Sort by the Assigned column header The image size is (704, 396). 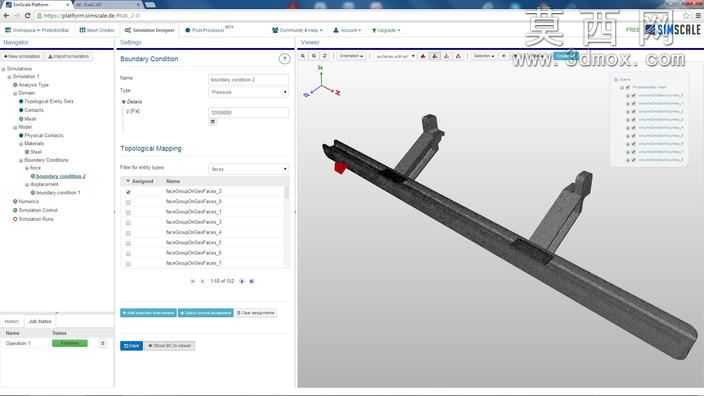point(141,181)
